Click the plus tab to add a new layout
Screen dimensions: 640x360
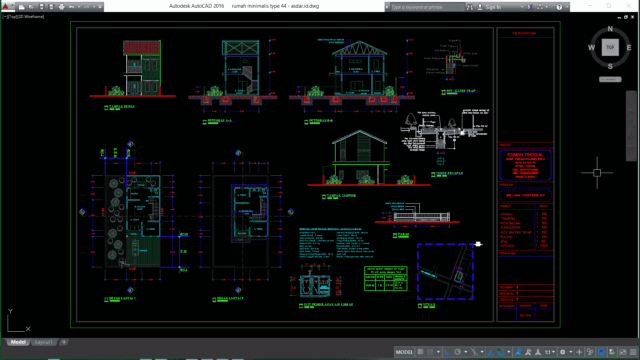point(64,342)
